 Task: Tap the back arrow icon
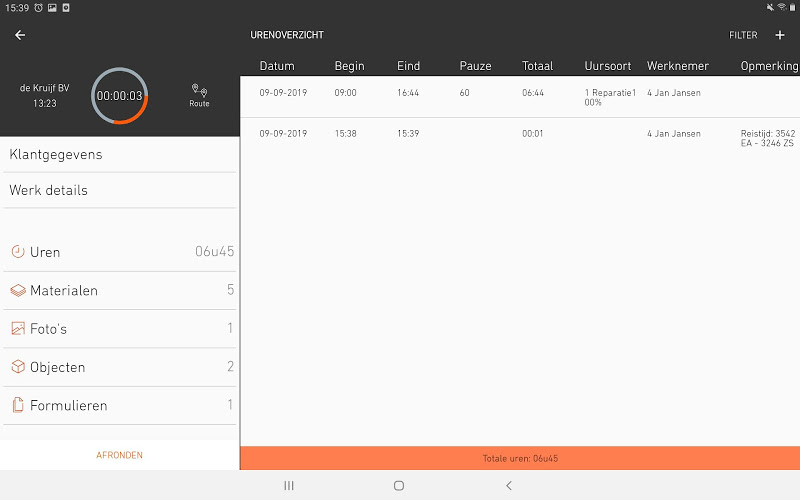[x=20, y=35]
